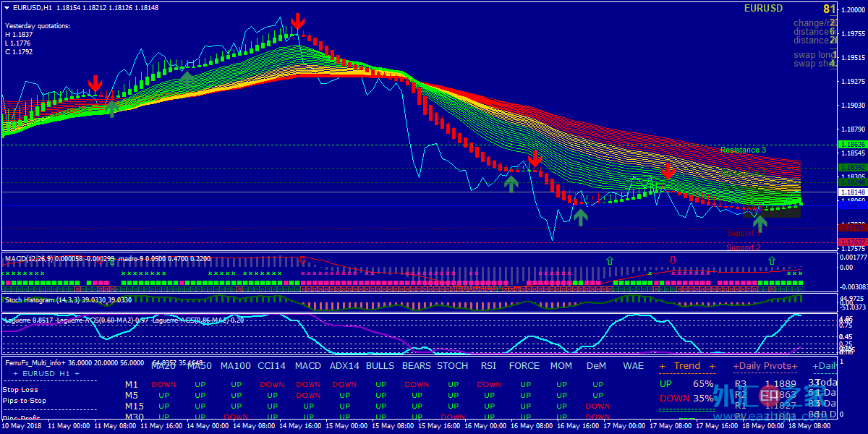Click the last green buy arrow near Support 1
The image size is (868, 434).
click(x=759, y=223)
